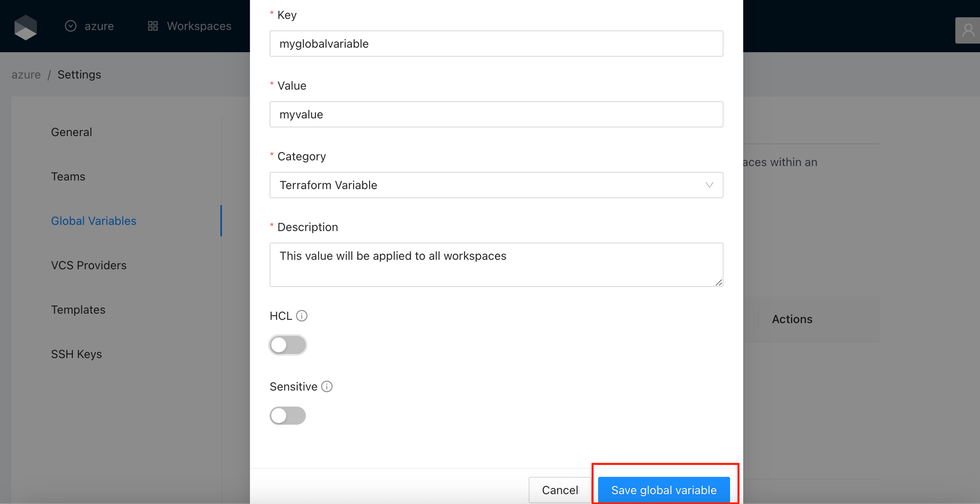Screen dimensions: 980x504
Task: Open the Category dropdown arrow
Action: [x=709, y=185]
